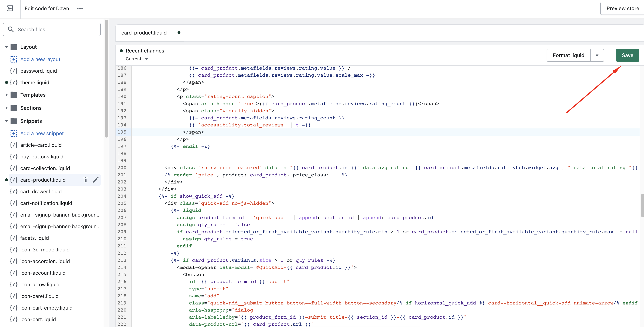The height and width of the screenshot is (327, 644).
Task: Expand the Sections folder arrow
Action: pyautogui.click(x=7, y=108)
